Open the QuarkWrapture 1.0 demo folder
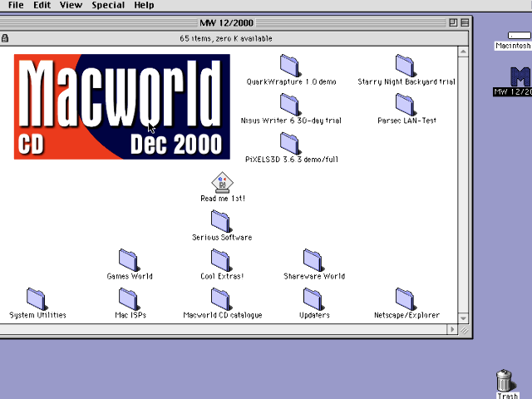 [289, 66]
